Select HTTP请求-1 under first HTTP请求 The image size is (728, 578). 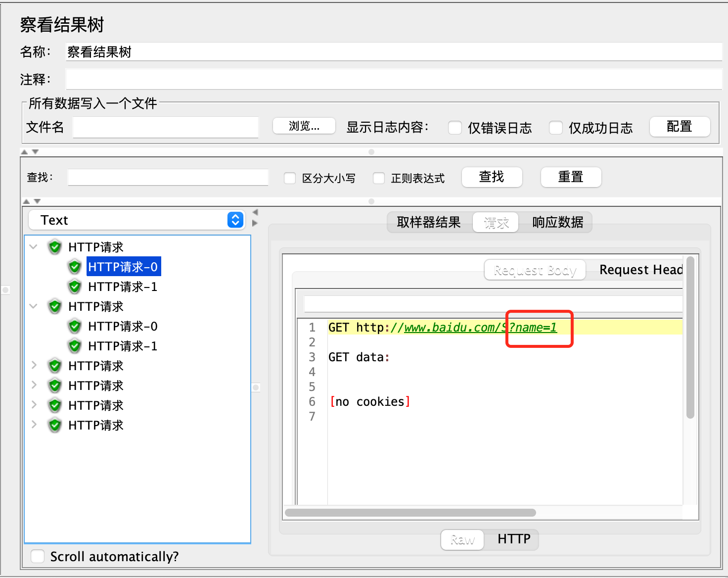(x=123, y=287)
